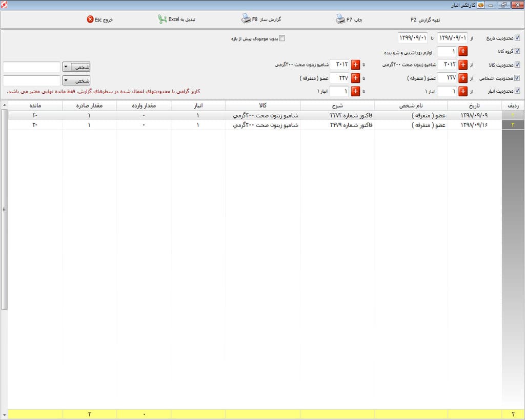Click red plus for محدودیت کالا 'از' field
This screenshot has width=525, height=420.
[x=462, y=65]
